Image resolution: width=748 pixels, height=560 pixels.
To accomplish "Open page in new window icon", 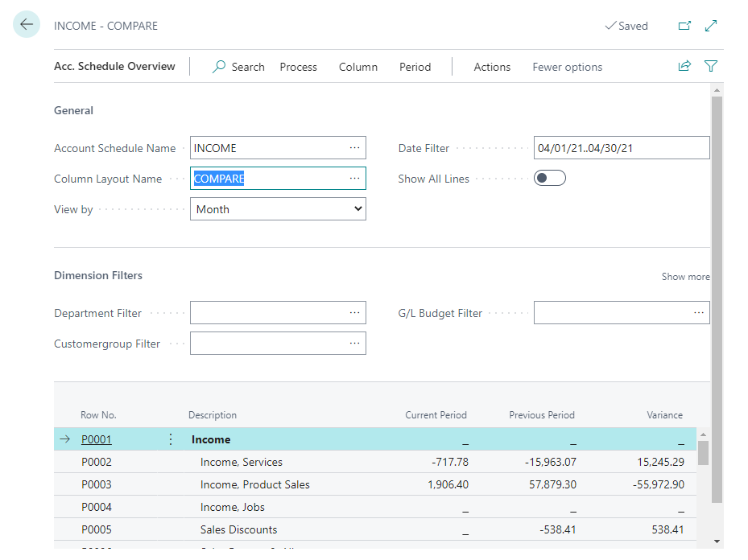I will pyautogui.click(x=684, y=26).
